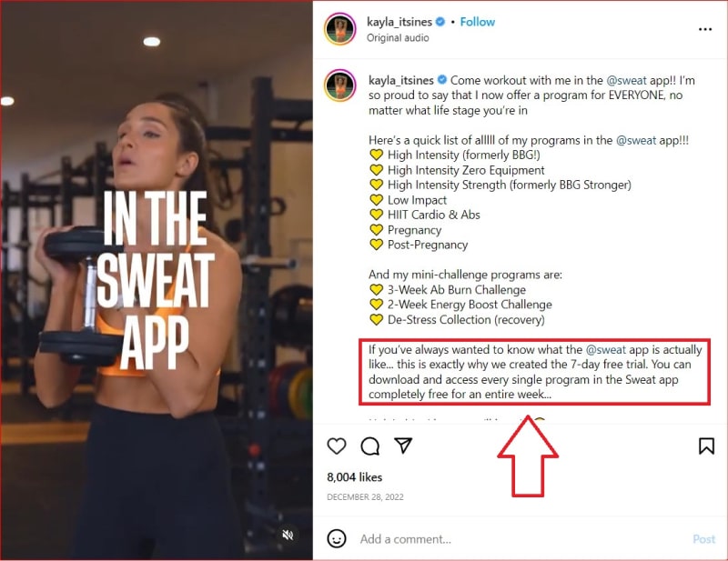Screen dimensions: 728x561
Task: Share post with paper plane icon
Action: [x=403, y=446]
